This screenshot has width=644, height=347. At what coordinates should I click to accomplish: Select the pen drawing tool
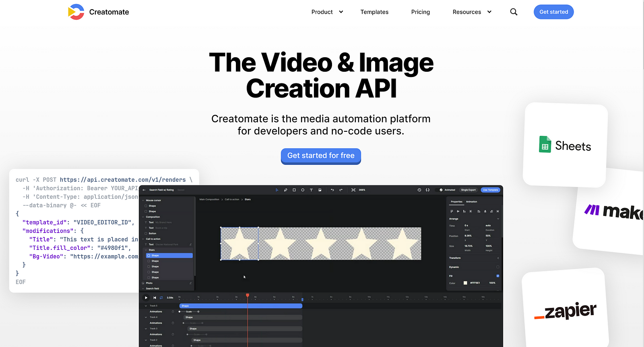point(285,190)
